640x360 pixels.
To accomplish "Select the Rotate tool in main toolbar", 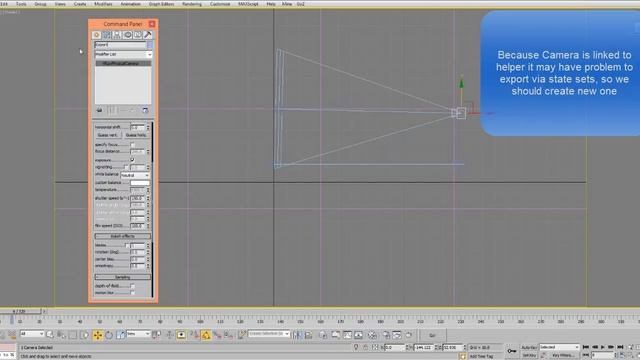I will click(109, 335).
